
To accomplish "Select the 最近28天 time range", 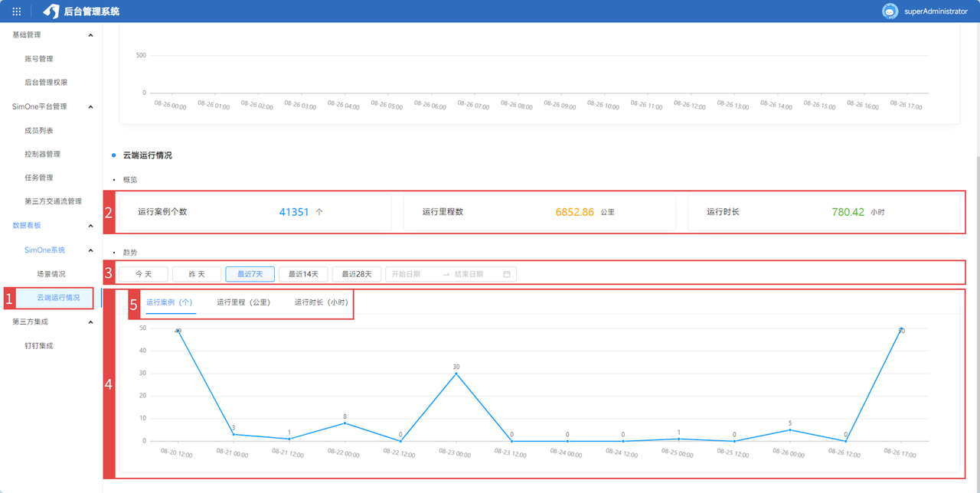I will click(357, 274).
